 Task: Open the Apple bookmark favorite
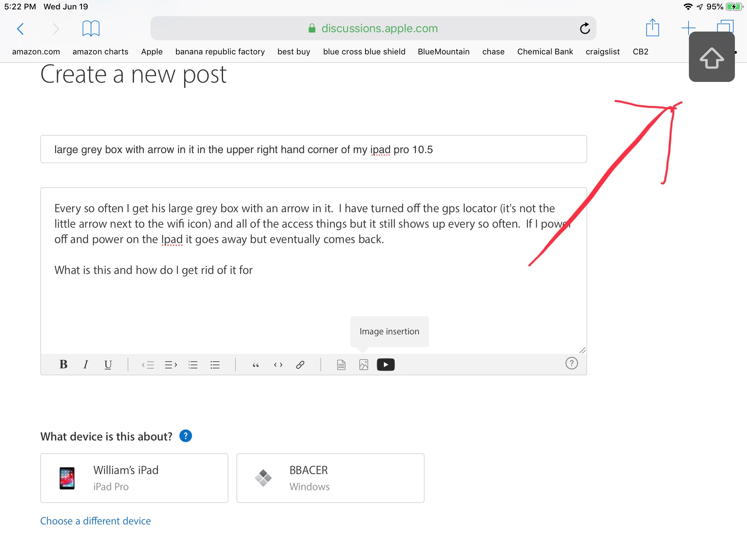(x=151, y=52)
